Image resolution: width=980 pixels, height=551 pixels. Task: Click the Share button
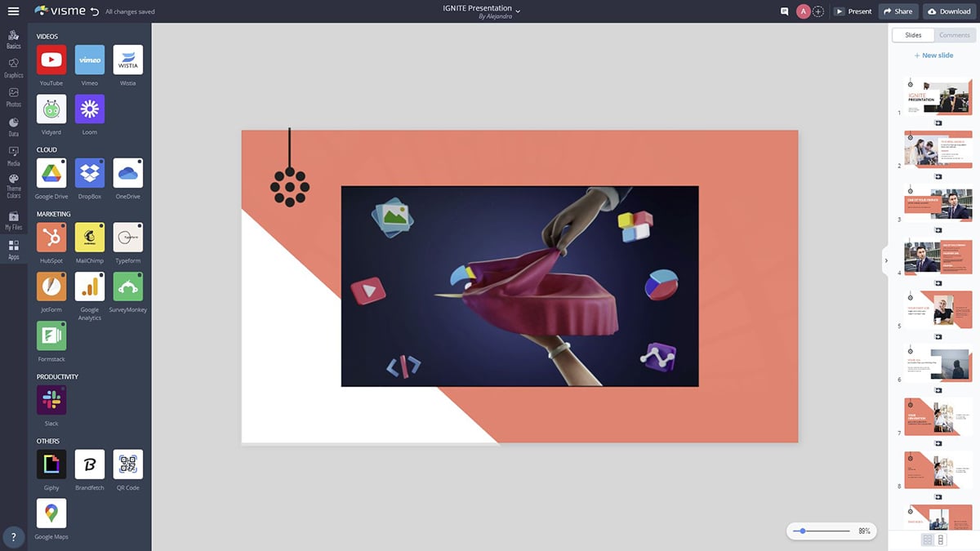[898, 11]
